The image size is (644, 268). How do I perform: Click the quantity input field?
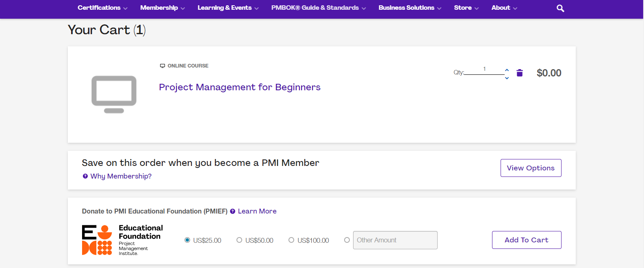pyautogui.click(x=484, y=70)
